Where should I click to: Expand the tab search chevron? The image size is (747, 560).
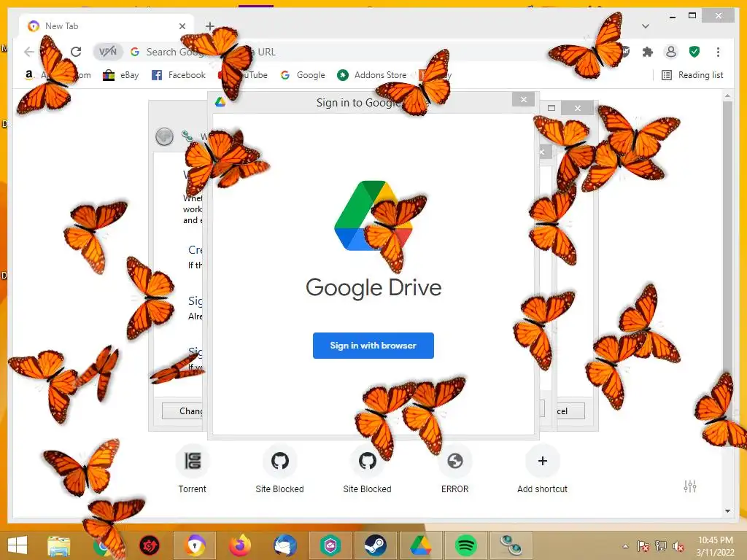click(645, 26)
